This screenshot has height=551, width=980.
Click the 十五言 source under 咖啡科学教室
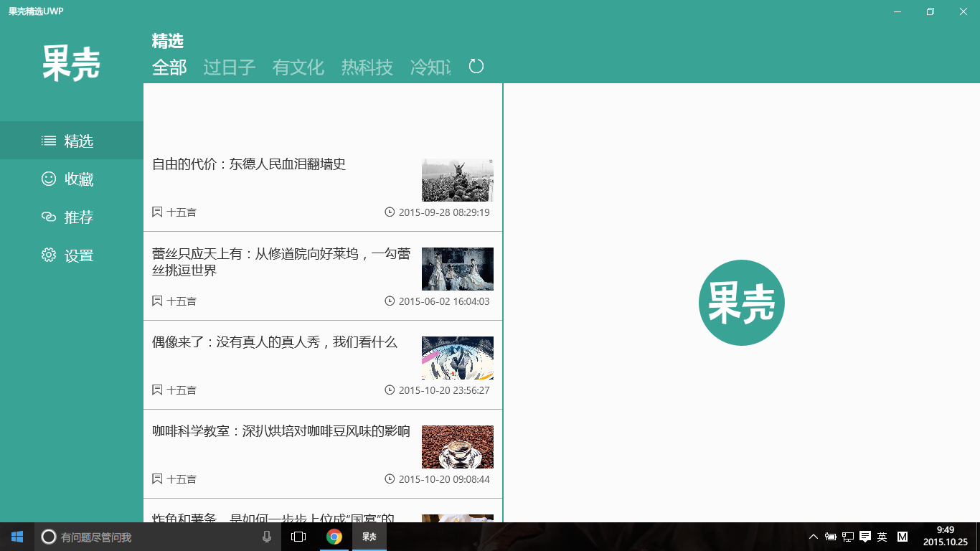(x=182, y=479)
